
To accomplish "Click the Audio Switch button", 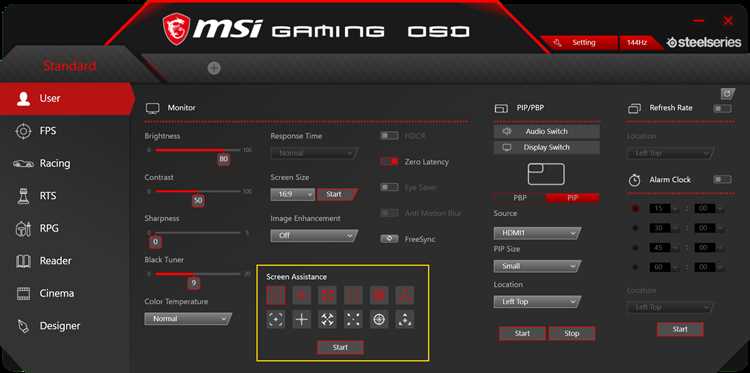I will click(x=547, y=132).
